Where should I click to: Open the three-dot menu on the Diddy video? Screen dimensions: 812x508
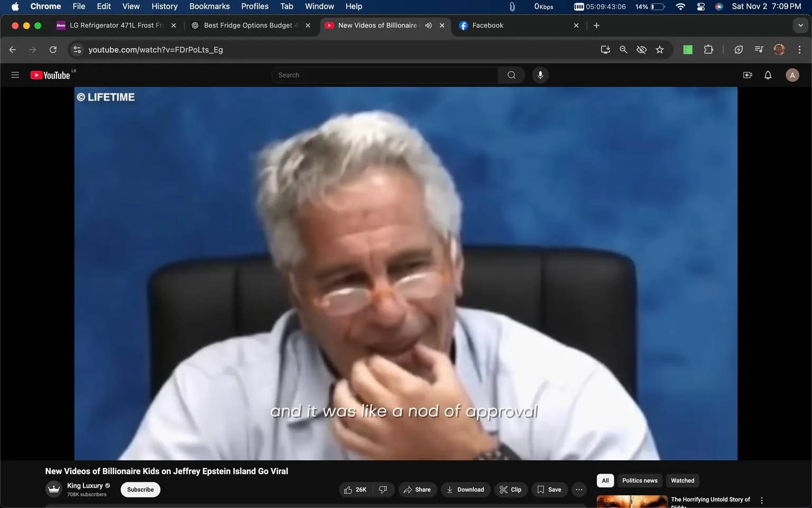(761, 499)
